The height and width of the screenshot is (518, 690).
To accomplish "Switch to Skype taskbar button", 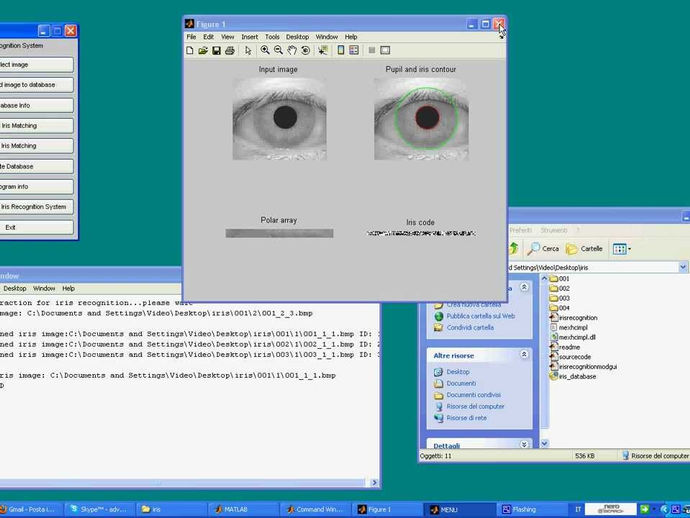I will (x=99, y=510).
